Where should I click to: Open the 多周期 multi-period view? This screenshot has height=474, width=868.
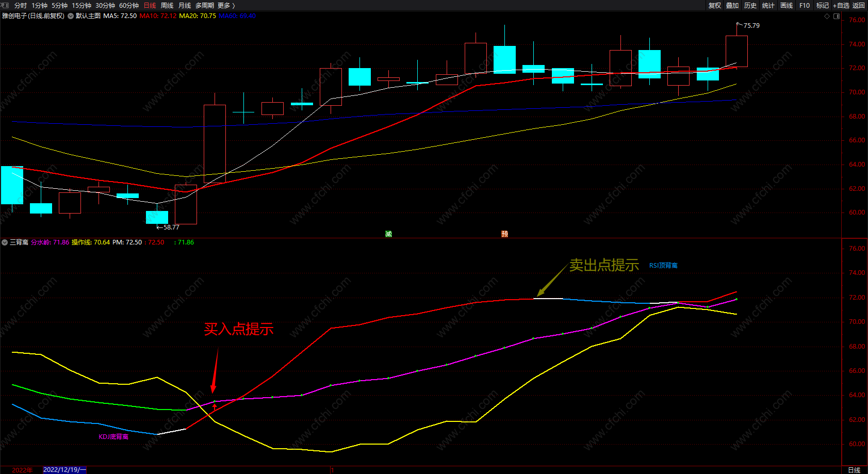[x=204, y=5]
